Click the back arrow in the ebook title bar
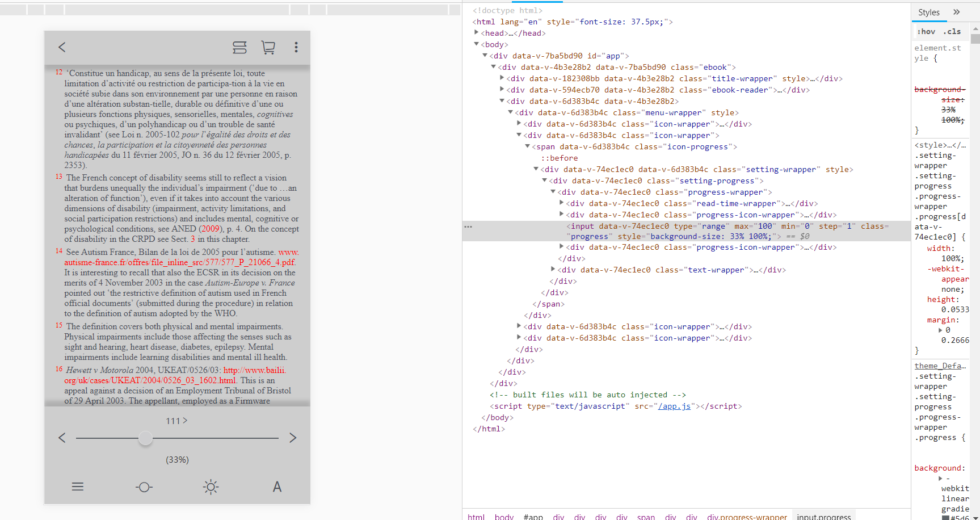This screenshot has height=520, width=980. 62,47
